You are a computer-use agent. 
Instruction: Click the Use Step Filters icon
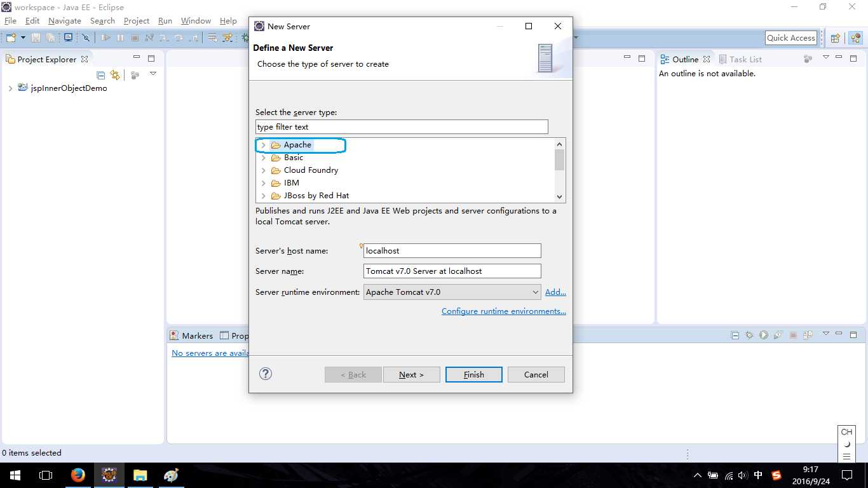tap(227, 38)
